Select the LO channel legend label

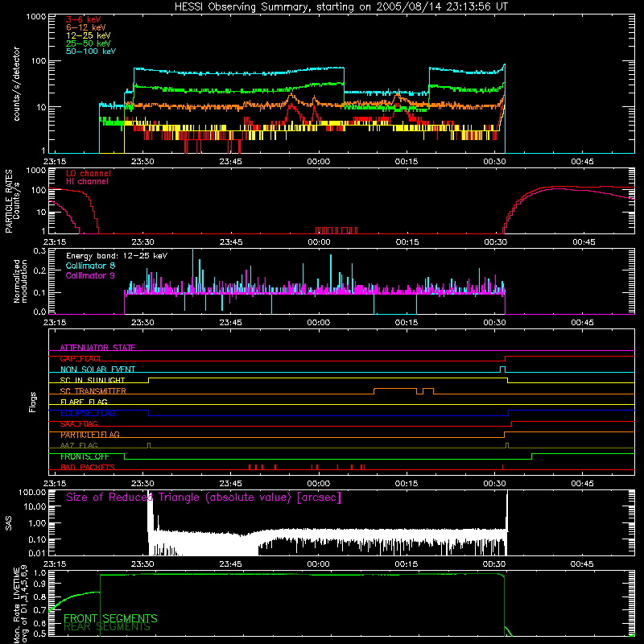tap(89, 173)
